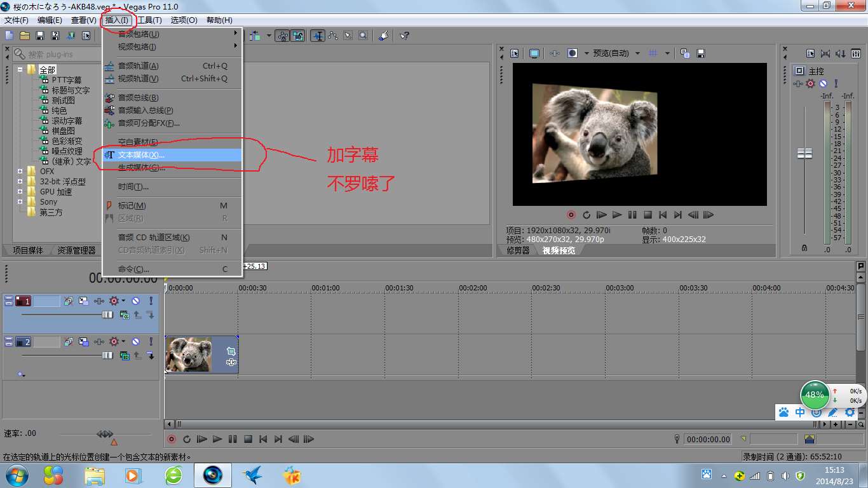The image size is (868, 488).
Task: Select the PTT字幕 plug-in item
Action: (x=67, y=80)
